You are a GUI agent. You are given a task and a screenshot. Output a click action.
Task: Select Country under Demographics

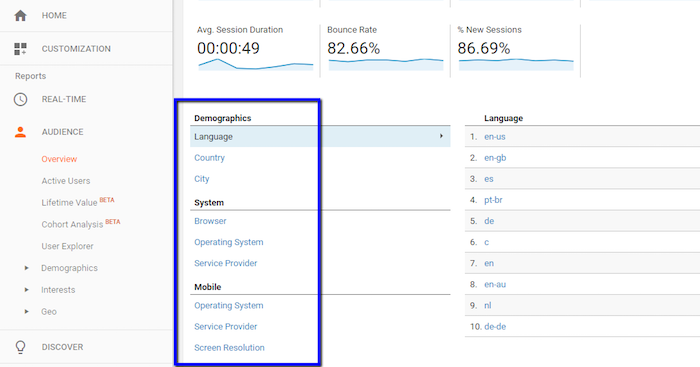(209, 158)
